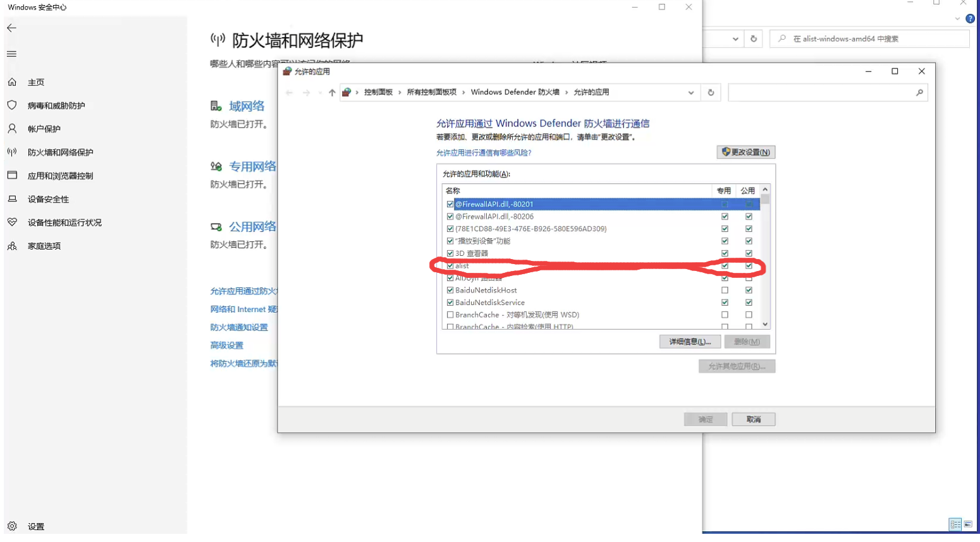Open 家庭选项 in sidebar
The image size is (980, 542).
pyautogui.click(x=44, y=246)
